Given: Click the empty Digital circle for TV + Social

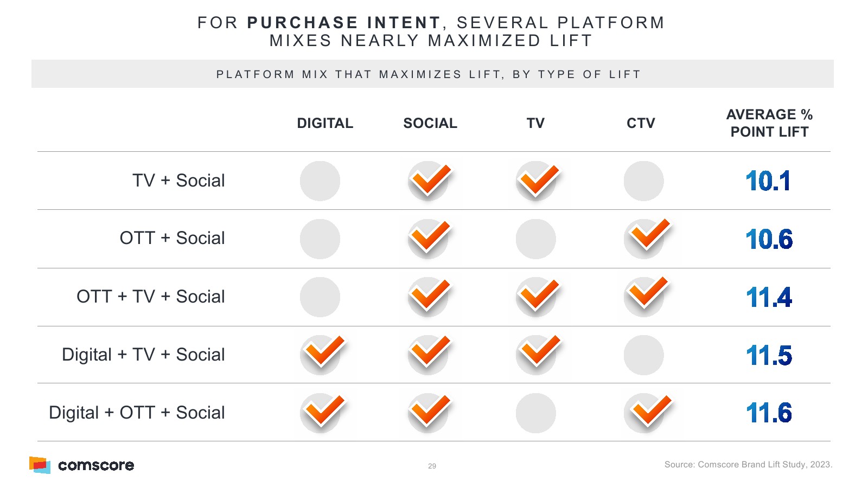Looking at the screenshot, I should coord(320,181).
